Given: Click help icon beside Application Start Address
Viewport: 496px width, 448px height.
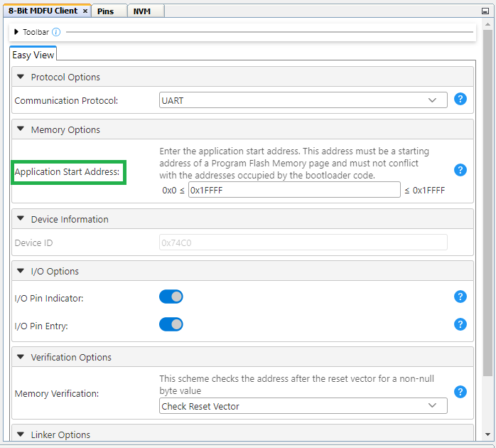Looking at the screenshot, I should click(x=460, y=170).
